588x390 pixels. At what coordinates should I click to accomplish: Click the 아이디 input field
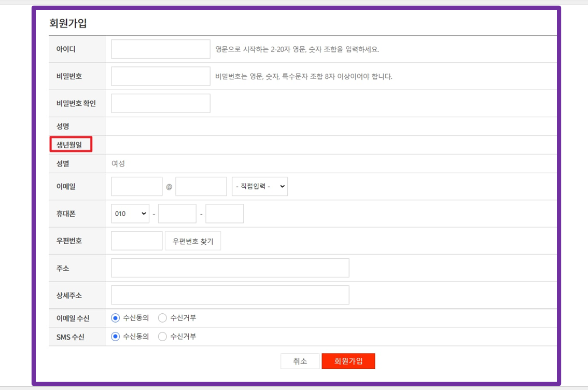click(x=161, y=49)
